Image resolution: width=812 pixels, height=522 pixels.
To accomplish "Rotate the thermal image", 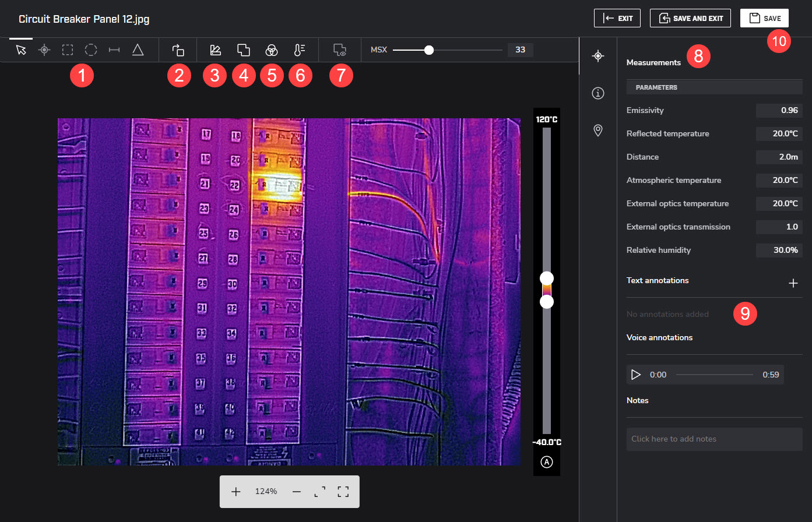I will pyautogui.click(x=178, y=50).
